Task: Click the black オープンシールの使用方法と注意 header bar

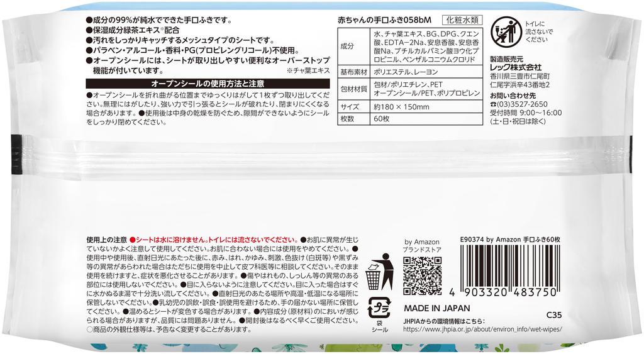Action: pyautogui.click(x=208, y=84)
